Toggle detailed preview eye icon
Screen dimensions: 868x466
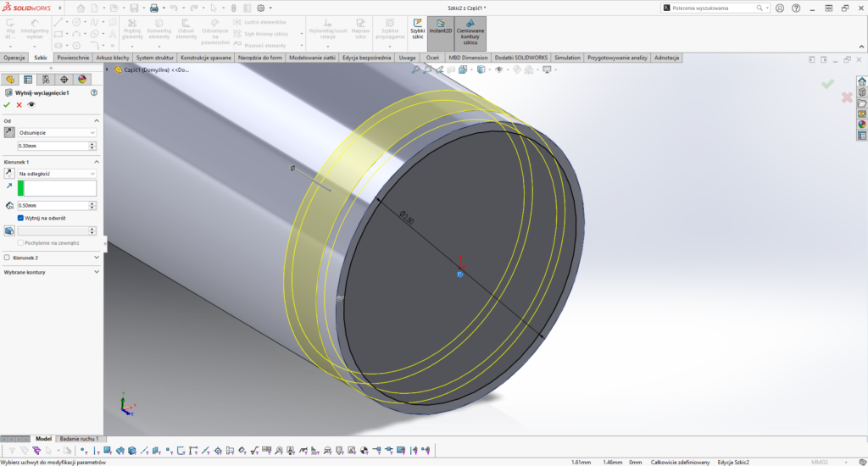[31, 105]
